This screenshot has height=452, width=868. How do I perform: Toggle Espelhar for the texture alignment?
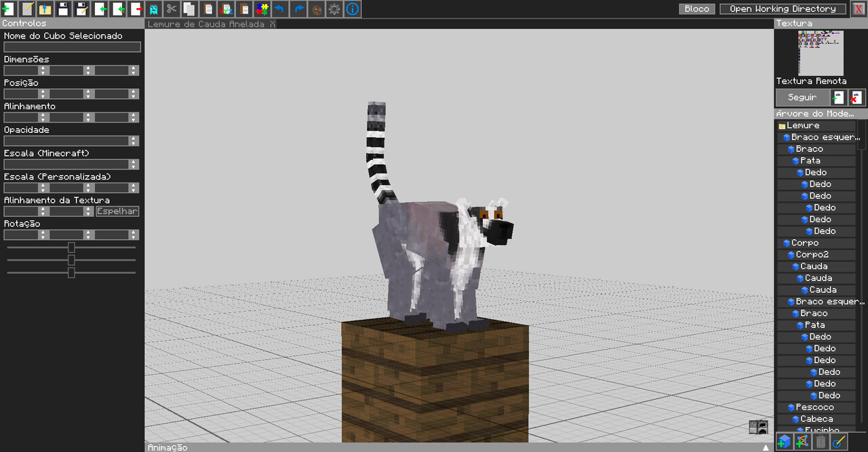point(117,211)
